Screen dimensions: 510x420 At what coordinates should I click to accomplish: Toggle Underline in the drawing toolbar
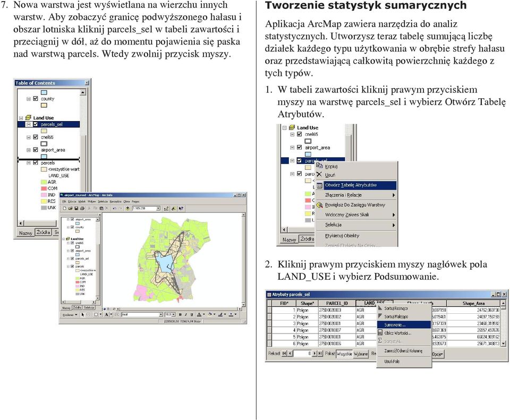(192, 314)
